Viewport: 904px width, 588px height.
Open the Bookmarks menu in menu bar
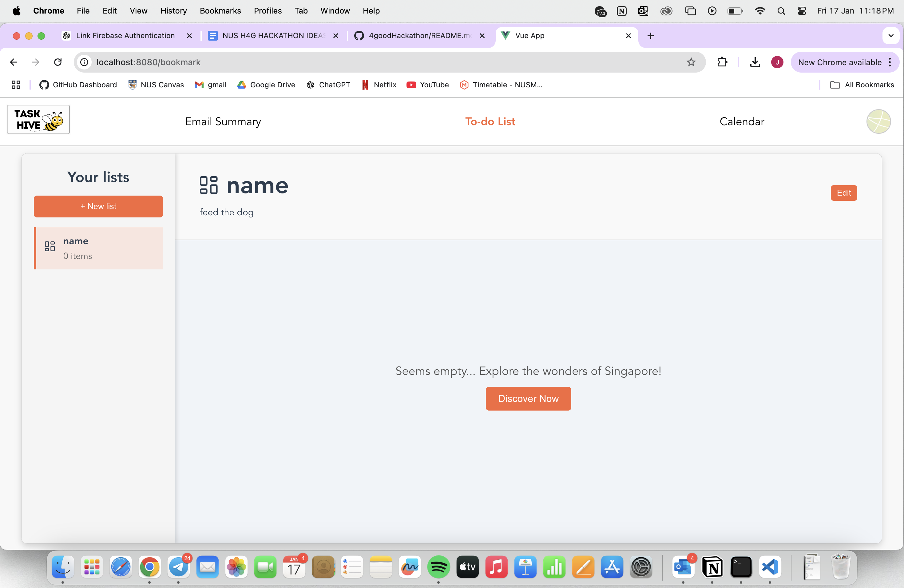click(220, 11)
